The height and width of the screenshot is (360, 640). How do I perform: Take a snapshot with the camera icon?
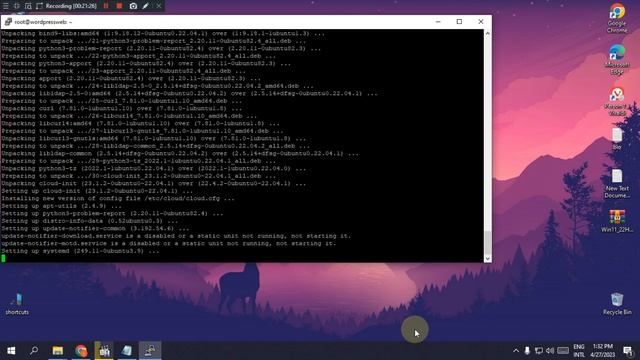tap(133, 6)
